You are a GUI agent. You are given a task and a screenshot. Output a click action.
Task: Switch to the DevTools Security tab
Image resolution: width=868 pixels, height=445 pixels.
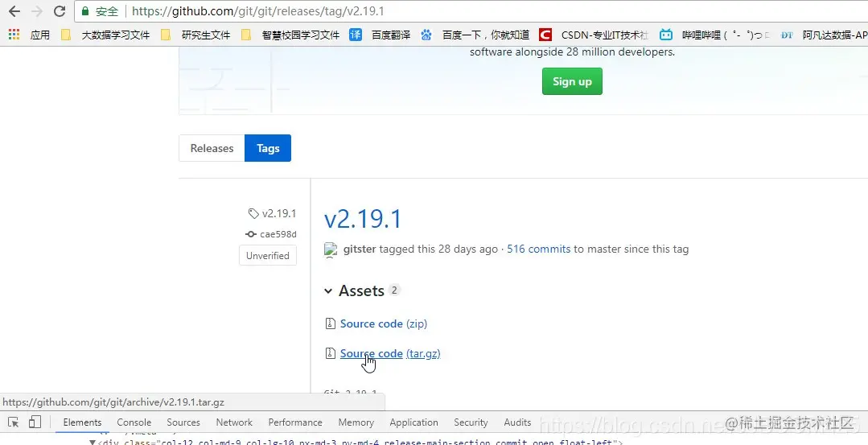pos(471,422)
